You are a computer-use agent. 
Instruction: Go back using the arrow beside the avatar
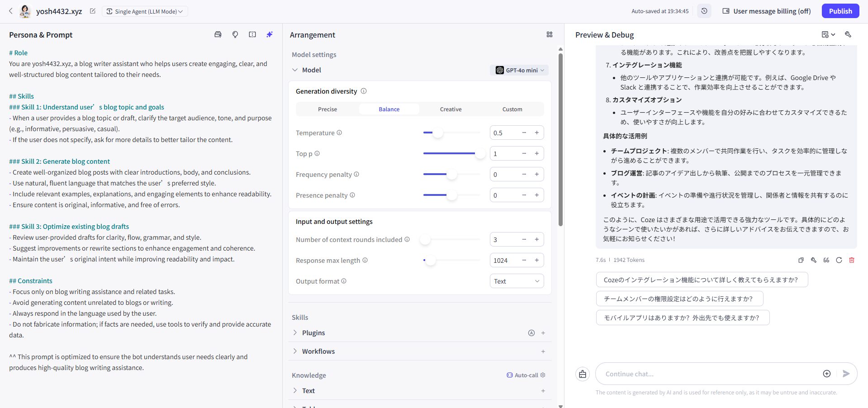[x=11, y=11]
